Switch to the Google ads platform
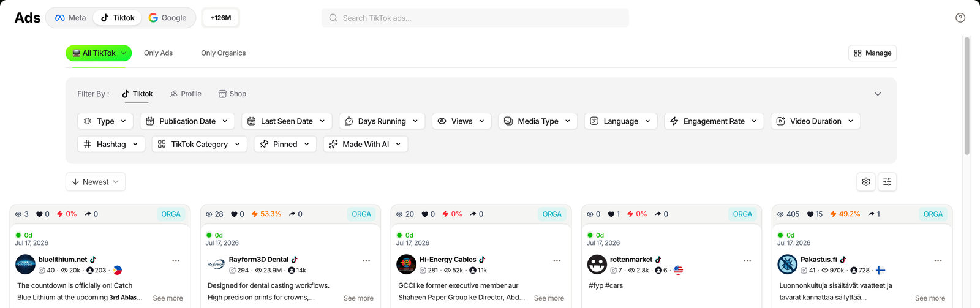 pos(167,18)
